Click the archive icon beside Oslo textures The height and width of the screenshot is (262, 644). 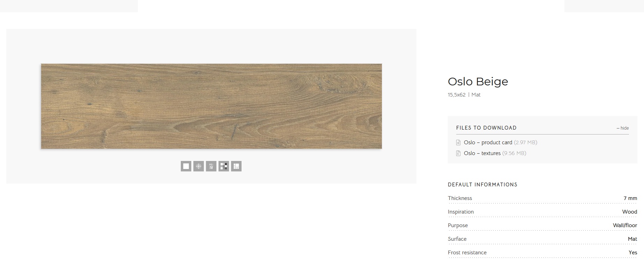tap(458, 153)
